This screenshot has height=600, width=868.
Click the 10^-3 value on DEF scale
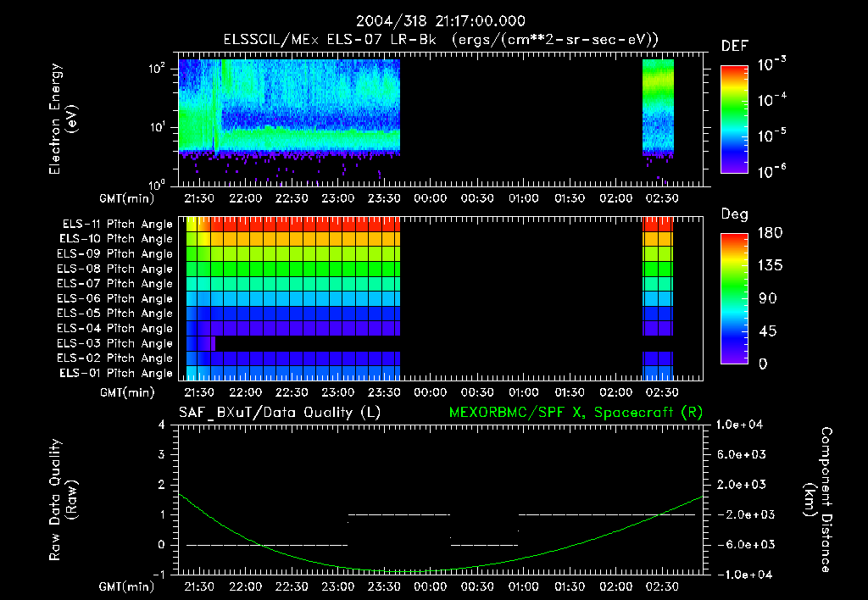[x=771, y=64]
